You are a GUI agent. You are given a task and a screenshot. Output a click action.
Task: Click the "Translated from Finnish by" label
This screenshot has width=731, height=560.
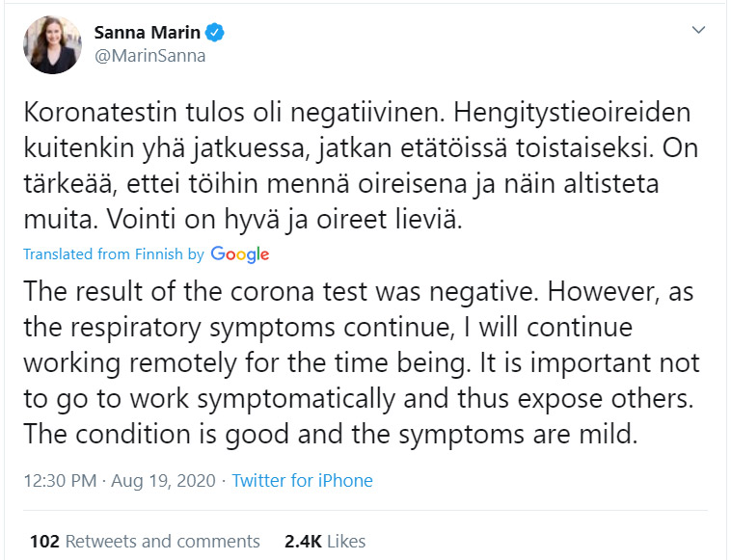tap(113, 254)
